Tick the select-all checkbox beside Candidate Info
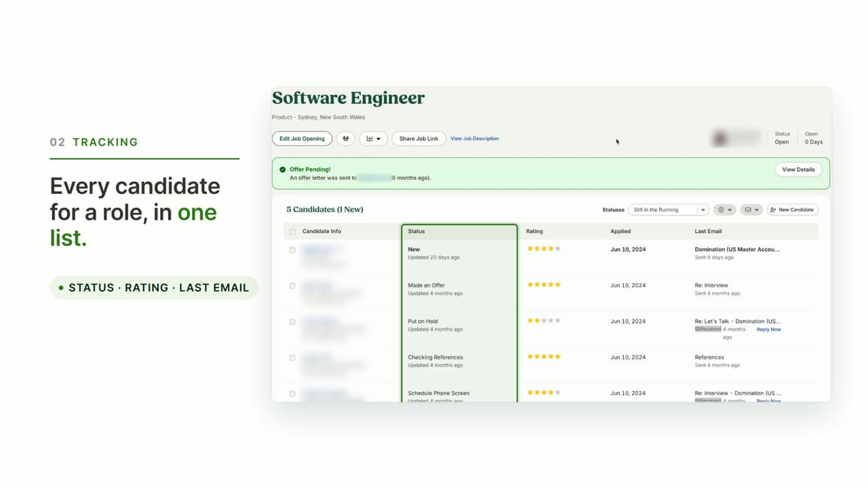Screen dimensions: 868x488 (x=292, y=232)
